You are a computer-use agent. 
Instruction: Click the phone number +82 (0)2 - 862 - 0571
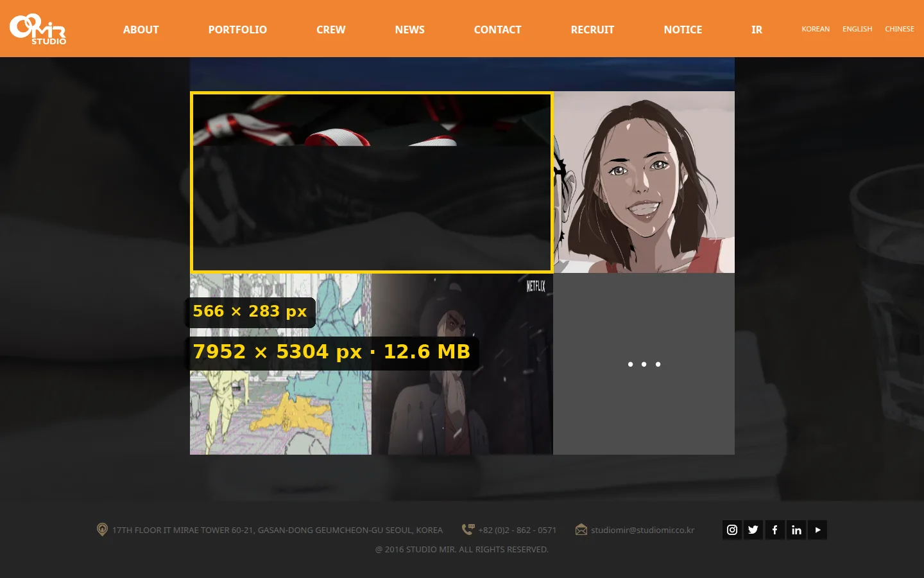tap(517, 530)
